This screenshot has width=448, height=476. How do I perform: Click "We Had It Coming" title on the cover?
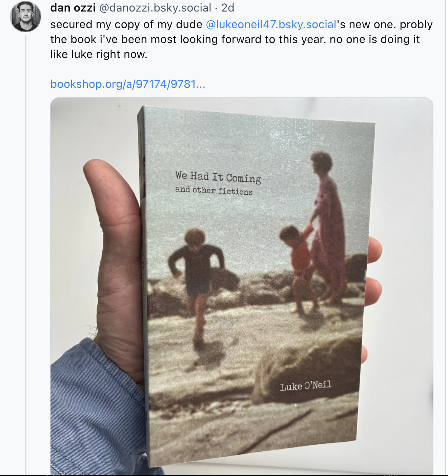pyautogui.click(x=218, y=177)
